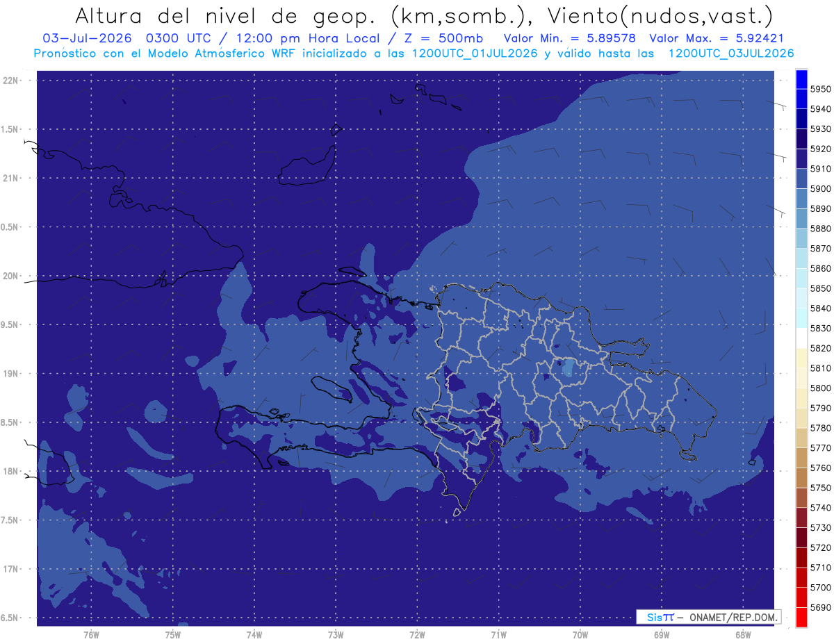Click the longitude label 69W
The width and height of the screenshot is (834, 644).
(x=662, y=635)
